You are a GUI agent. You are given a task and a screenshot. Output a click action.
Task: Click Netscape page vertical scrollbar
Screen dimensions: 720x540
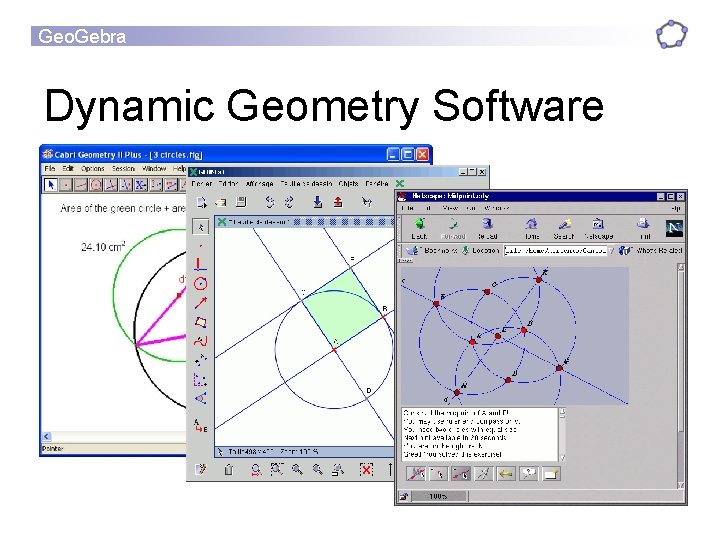click(681, 376)
